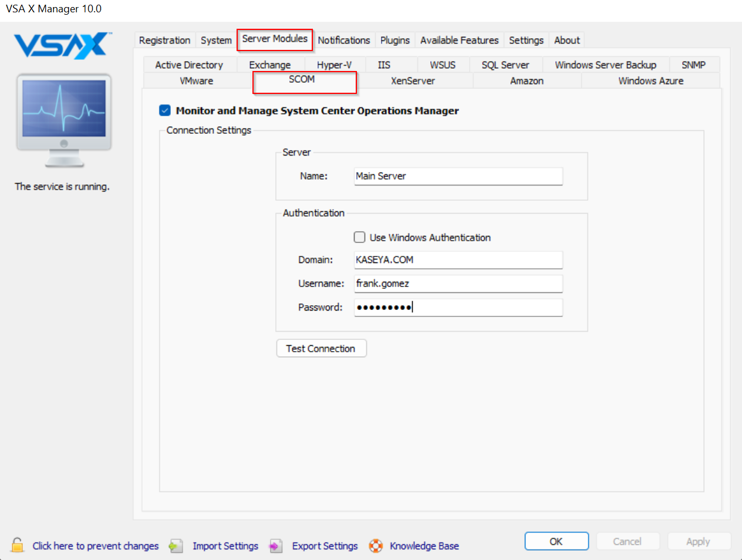Toggle Monitor and Manage System Center Operations Manager

(x=165, y=110)
